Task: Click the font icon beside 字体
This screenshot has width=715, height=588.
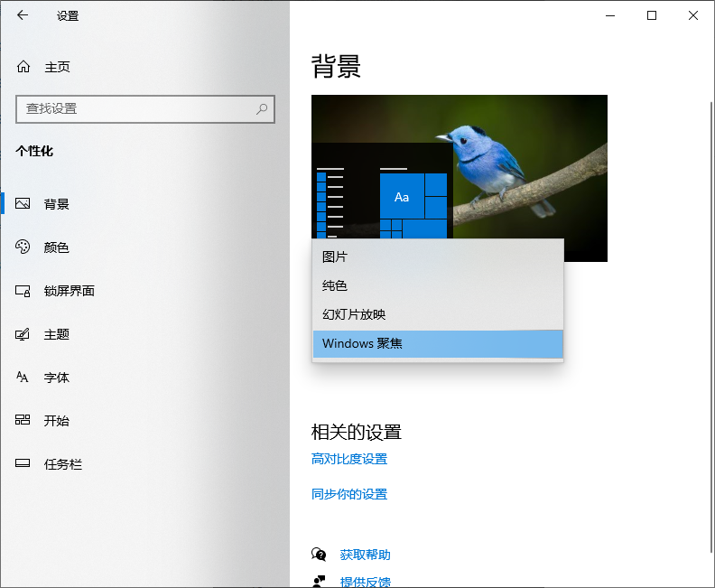Action: point(23,377)
